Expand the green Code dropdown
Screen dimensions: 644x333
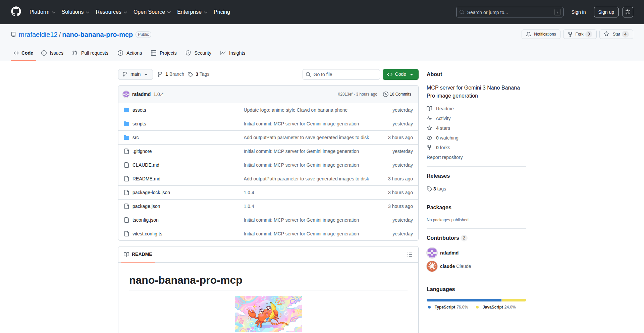[411, 74]
